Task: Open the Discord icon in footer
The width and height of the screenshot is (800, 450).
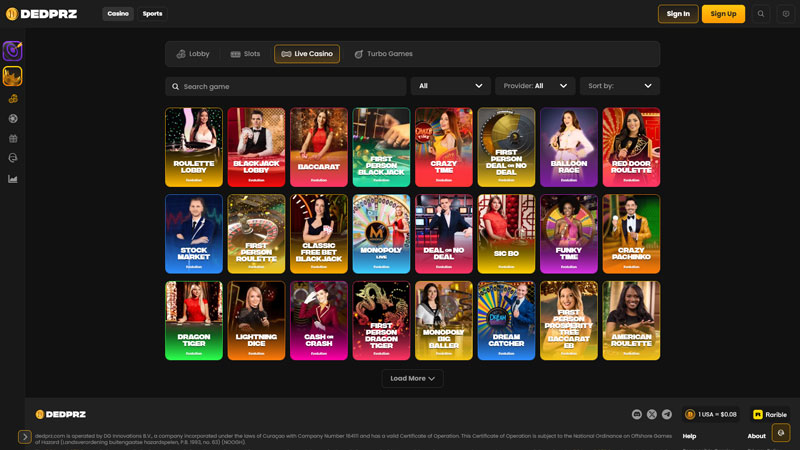Action: pos(637,414)
